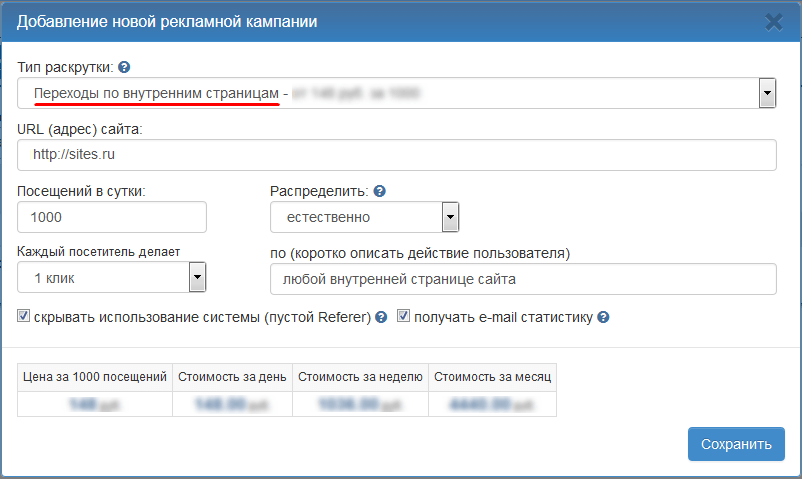Image resolution: width=802 pixels, height=479 pixels.
Task: Click help icon after e-mail статистику option
Action: [x=603, y=318]
